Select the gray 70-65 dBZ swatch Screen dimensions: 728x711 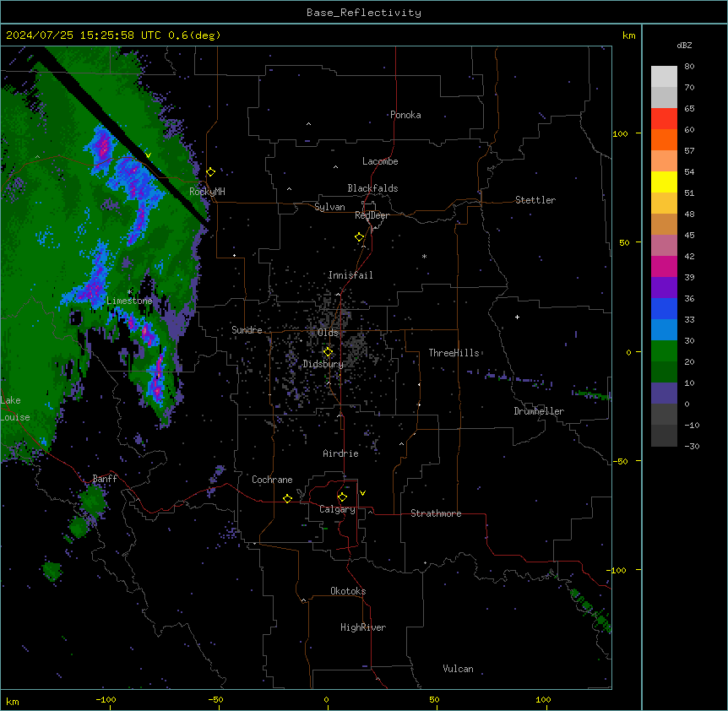tap(664, 97)
